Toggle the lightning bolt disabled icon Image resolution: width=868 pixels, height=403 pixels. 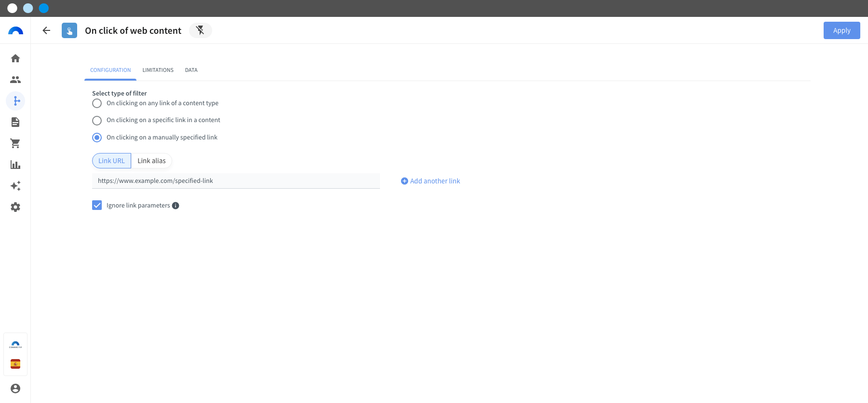pyautogui.click(x=200, y=30)
